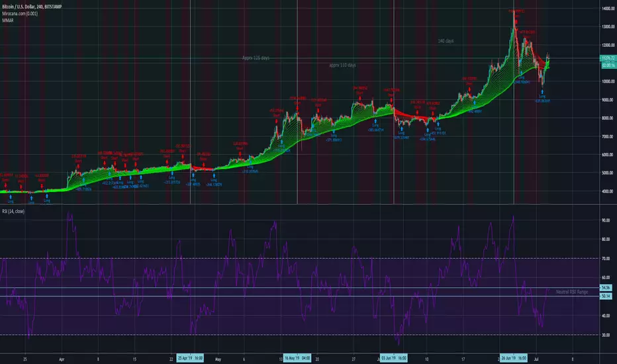Click the 13000.00 price axis label
The height and width of the screenshot is (364, 617).
[x=608, y=26]
